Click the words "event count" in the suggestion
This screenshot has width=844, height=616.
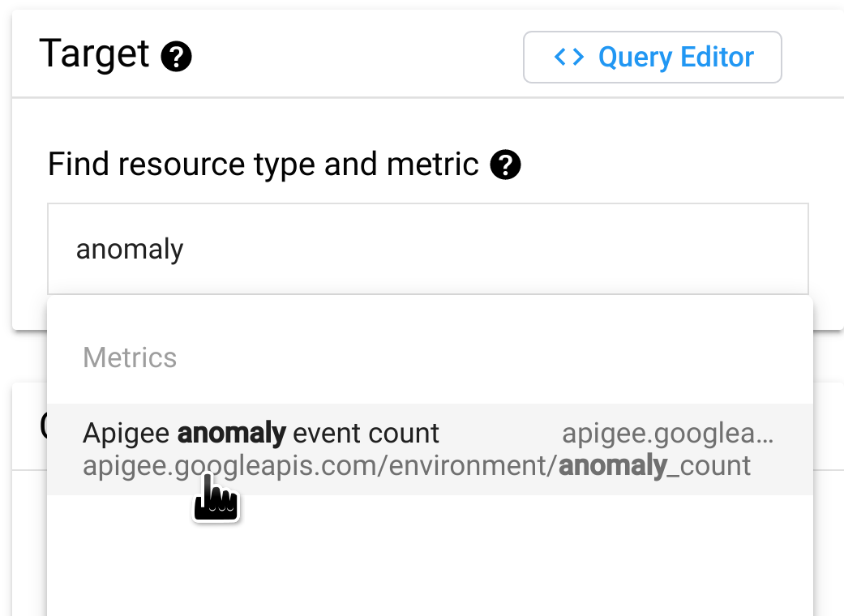[366, 434]
